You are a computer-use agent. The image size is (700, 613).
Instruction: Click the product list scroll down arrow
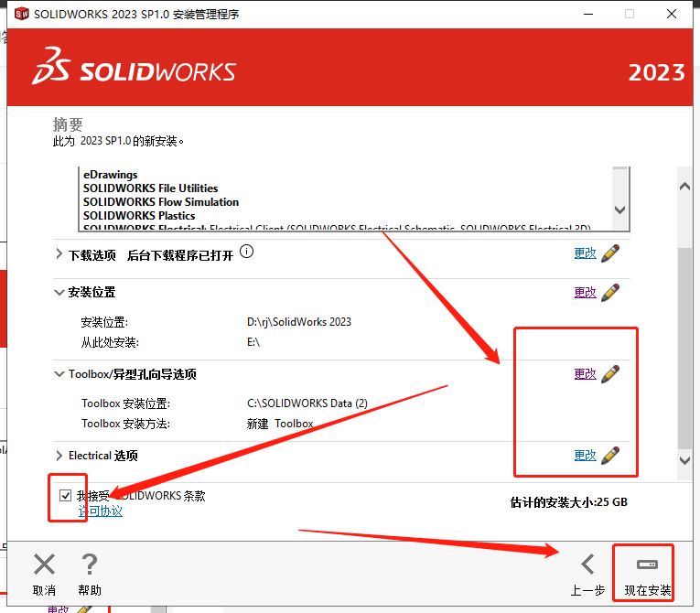click(619, 210)
